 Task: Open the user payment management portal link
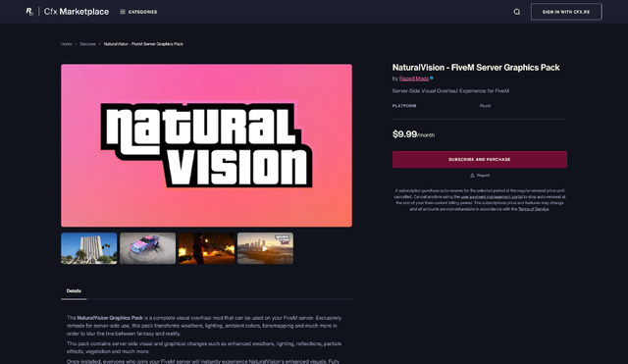tap(492, 197)
